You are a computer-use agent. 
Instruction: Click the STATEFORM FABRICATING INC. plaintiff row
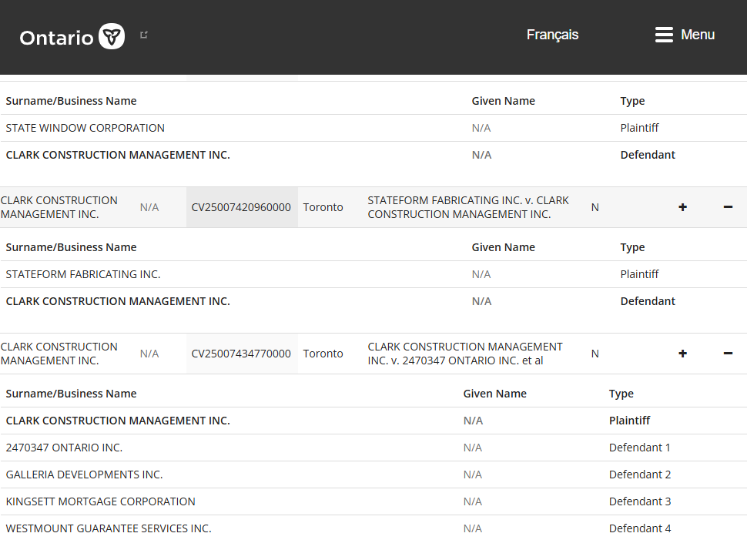(x=83, y=274)
